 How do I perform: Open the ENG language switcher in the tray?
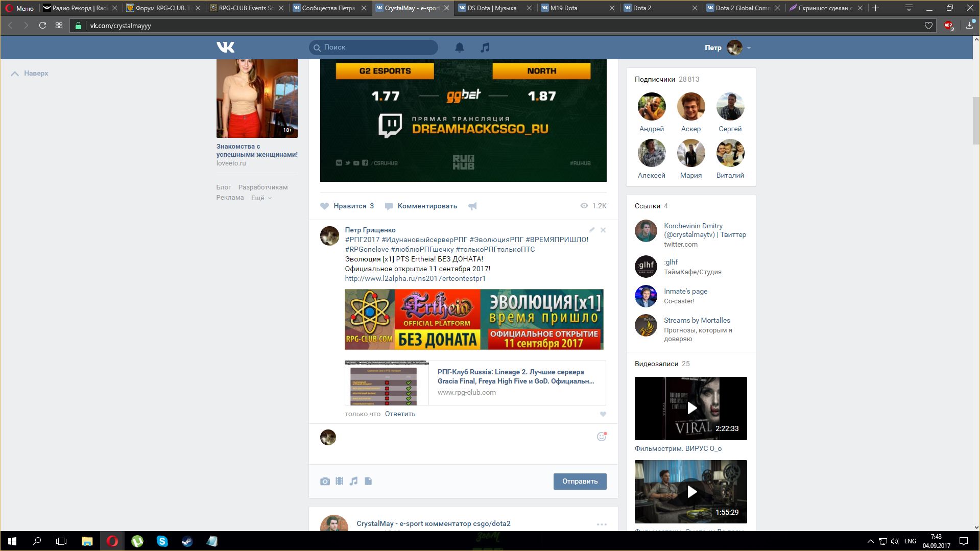tap(910, 541)
